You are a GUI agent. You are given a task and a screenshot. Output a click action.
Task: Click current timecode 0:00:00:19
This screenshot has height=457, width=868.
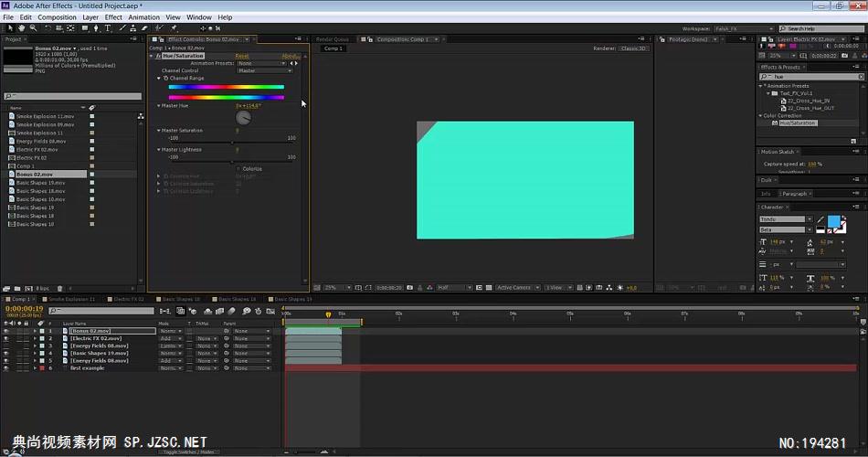(25, 309)
